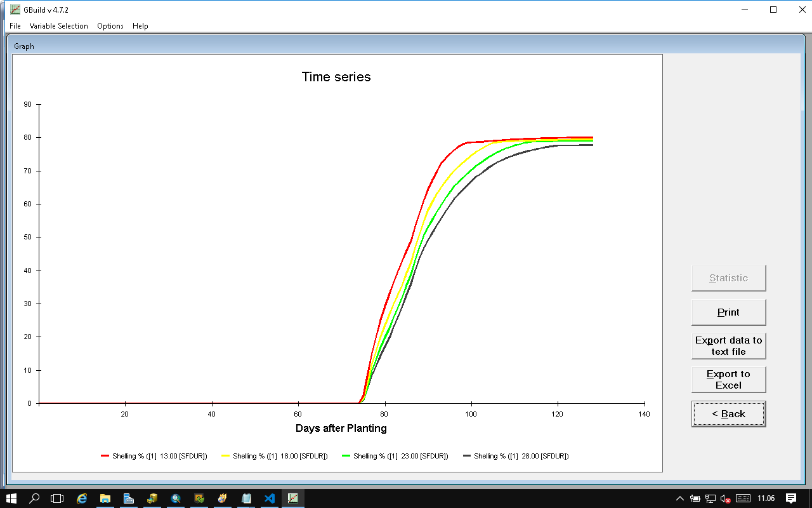The image size is (812, 508).
Task: Open Internet Explorer from the taskbar
Action: pyautogui.click(x=82, y=498)
